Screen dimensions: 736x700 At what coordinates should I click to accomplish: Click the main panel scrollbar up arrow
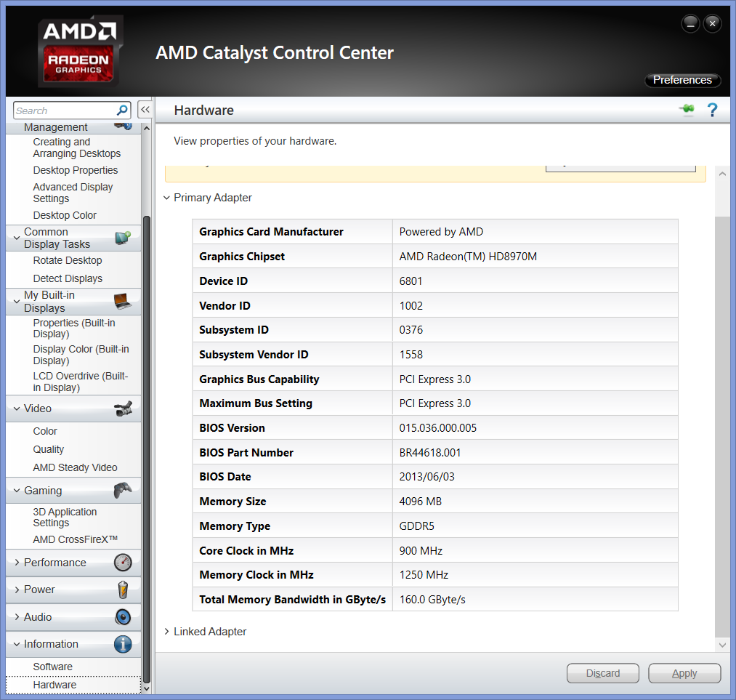722,174
